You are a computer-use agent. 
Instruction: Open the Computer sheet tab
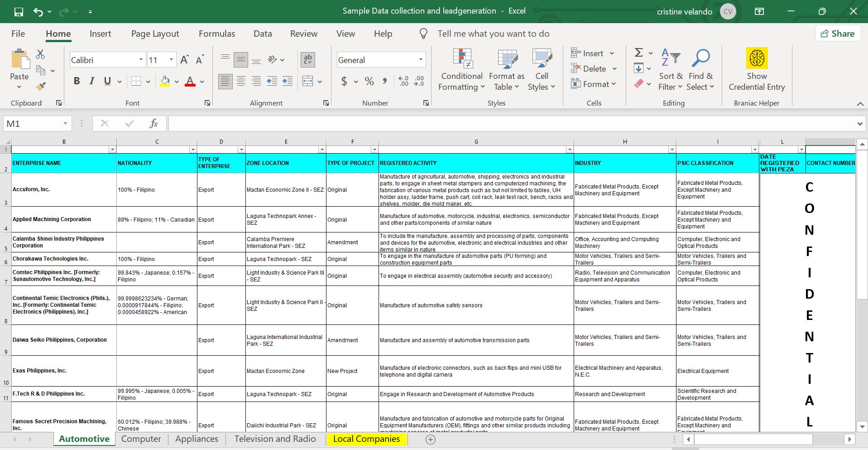pyautogui.click(x=141, y=439)
